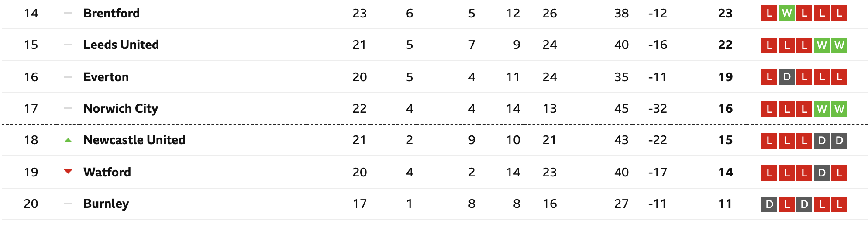Click Brentford's last red L badge
The height and width of the screenshot is (228, 868).
coord(839,13)
